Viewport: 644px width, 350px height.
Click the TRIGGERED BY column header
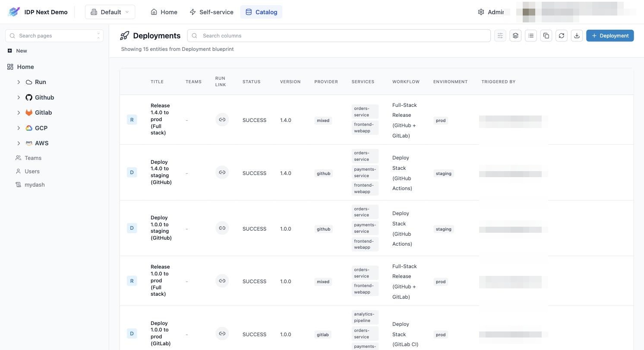point(499,82)
